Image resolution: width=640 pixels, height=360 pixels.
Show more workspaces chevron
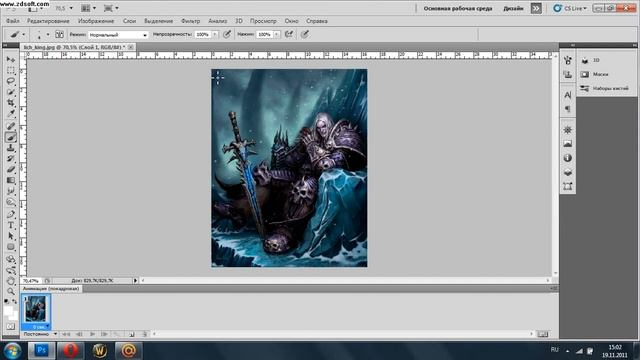point(536,8)
